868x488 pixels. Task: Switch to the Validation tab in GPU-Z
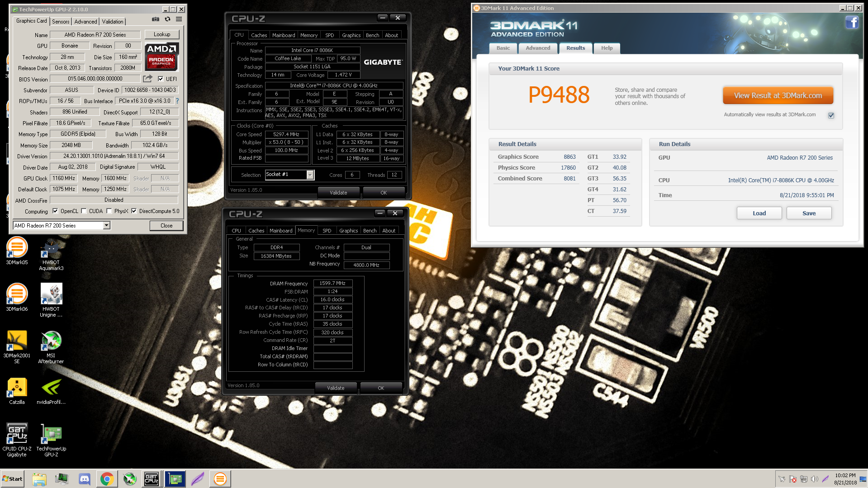(x=112, y=21)
